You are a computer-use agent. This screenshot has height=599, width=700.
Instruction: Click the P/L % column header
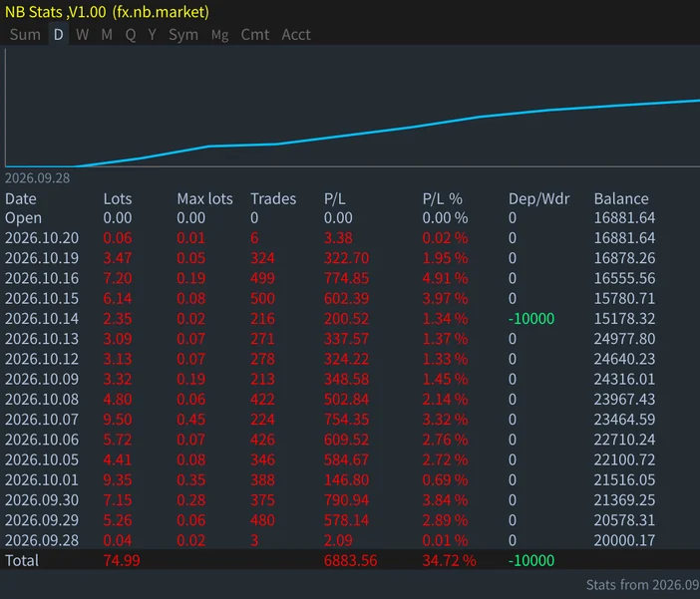point(443,198)
